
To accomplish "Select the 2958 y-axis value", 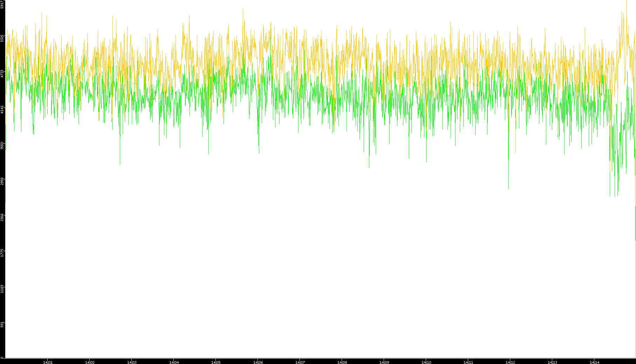I will click(2, 181).
